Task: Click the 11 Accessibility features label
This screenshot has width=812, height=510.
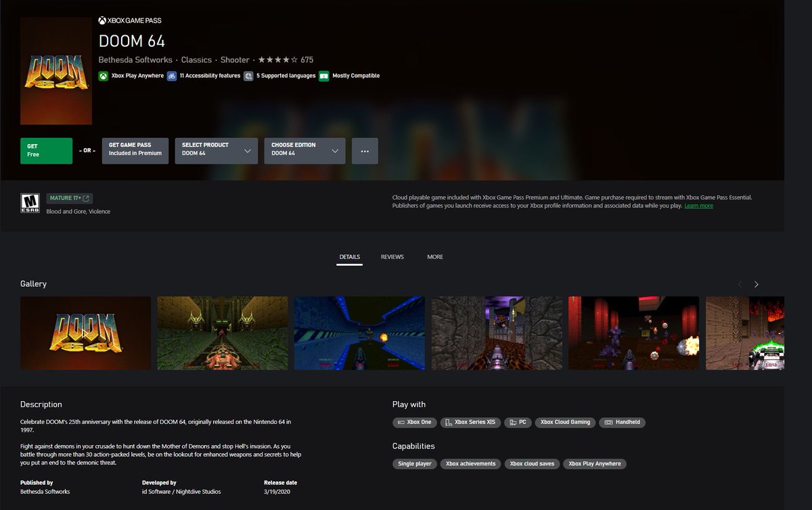Action: (x=210, y=76)
